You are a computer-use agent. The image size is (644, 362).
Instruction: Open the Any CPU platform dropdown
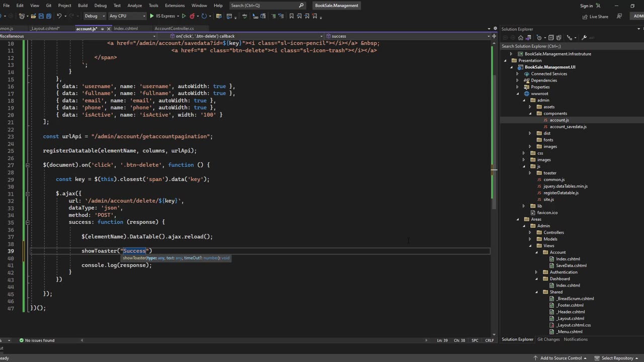click(x=127, y=16)
